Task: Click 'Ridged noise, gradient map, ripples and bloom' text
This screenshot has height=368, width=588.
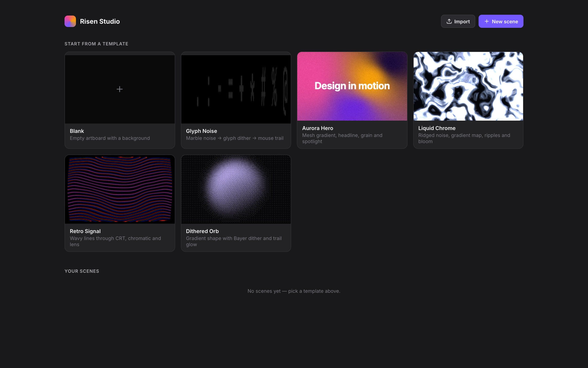Action: (464, 138)
